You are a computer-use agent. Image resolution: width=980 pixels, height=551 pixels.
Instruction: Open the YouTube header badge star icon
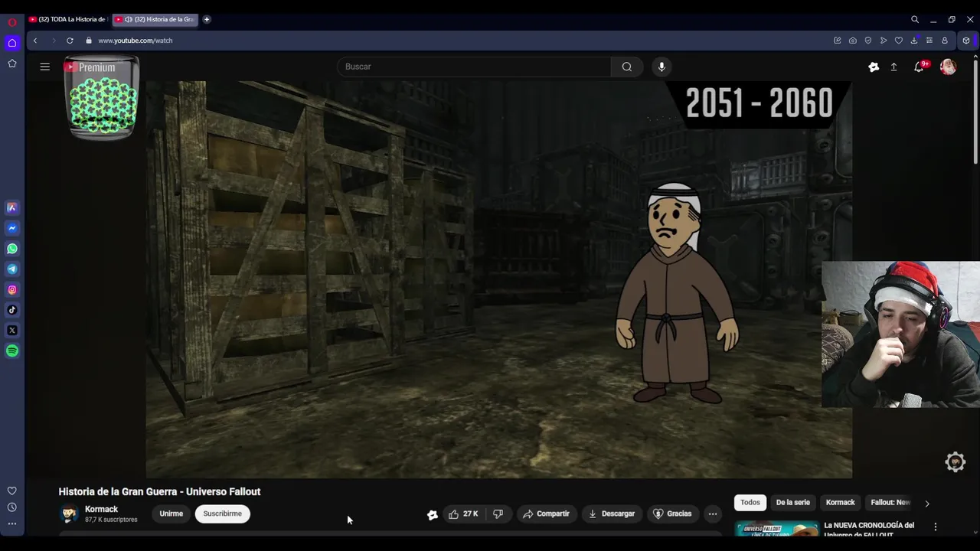pyautogui.click(x=874, y=67)
